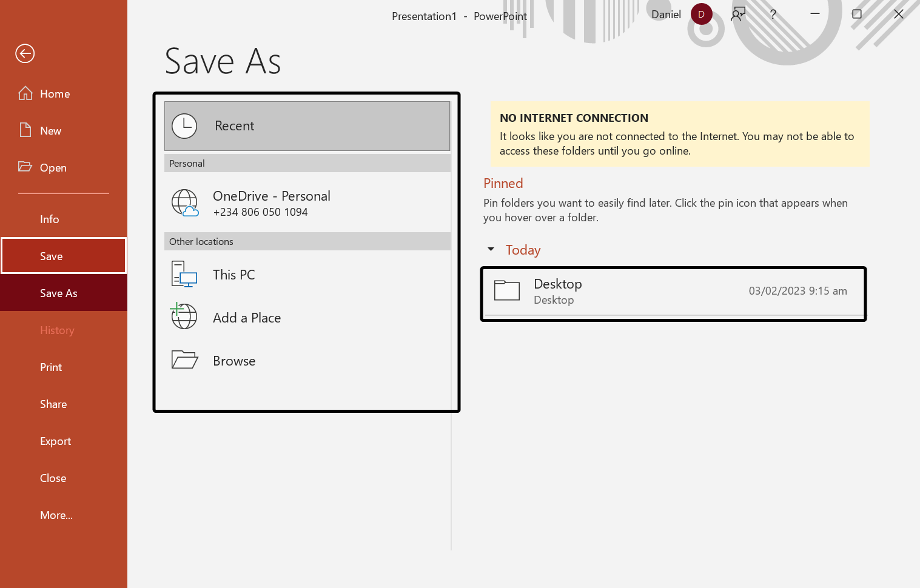Click More... in the sidebar

coord(56,515)
